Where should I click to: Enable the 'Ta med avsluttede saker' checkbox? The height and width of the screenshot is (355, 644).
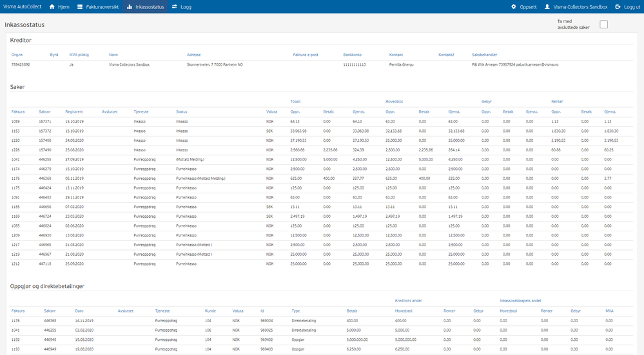point(603,24)
